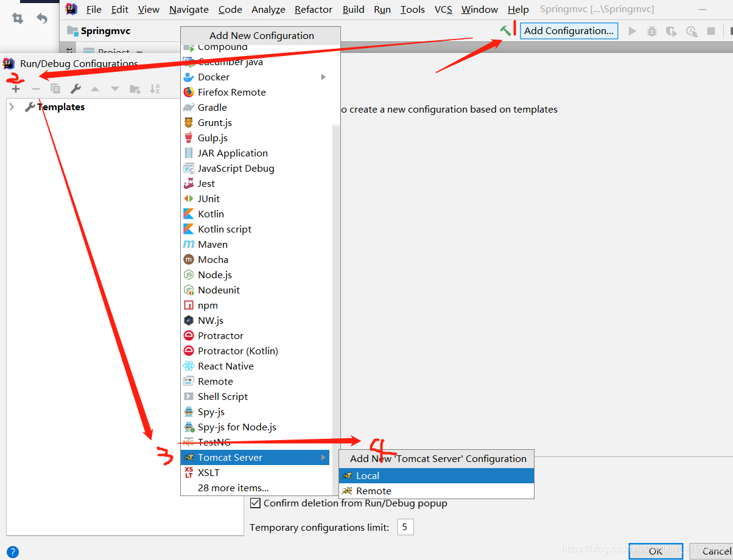Click the undo arrow icon at top left
This screenshot has height=560, width=733.
pyautogui.click(x=42, y=18)
